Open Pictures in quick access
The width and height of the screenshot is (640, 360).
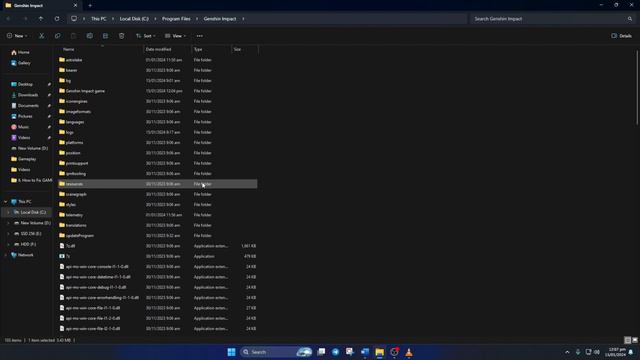click(22, 116)
